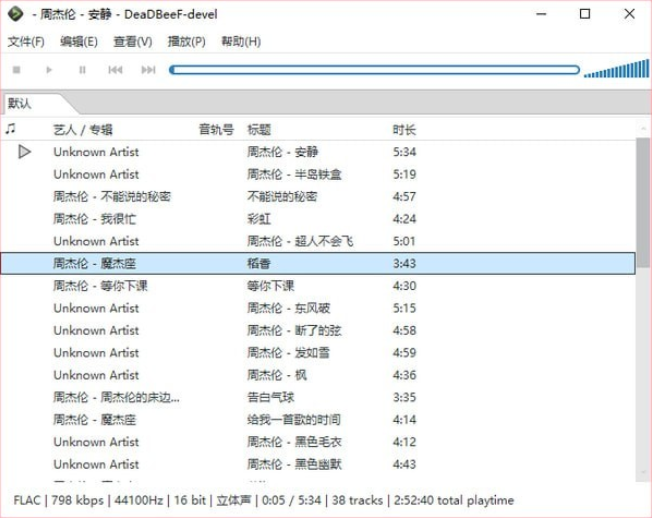Open the 查看(V) menu
Viewport: 652px width, 518px height.
coord(132,41)
